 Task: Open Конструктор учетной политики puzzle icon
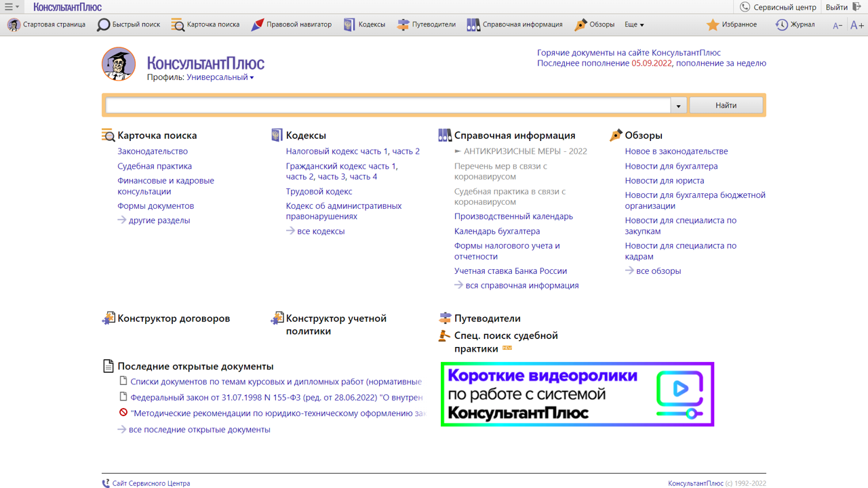point(277,318)
